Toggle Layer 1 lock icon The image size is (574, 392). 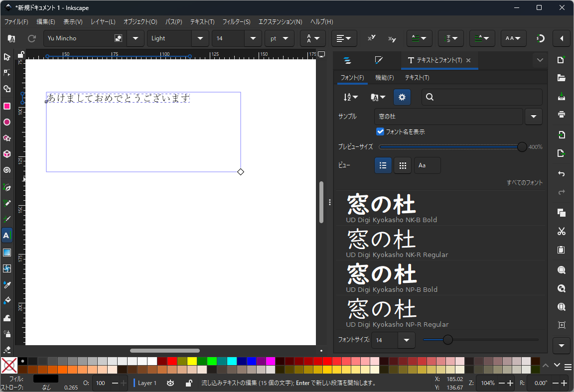pyautogui.click(x=188, y=383)
